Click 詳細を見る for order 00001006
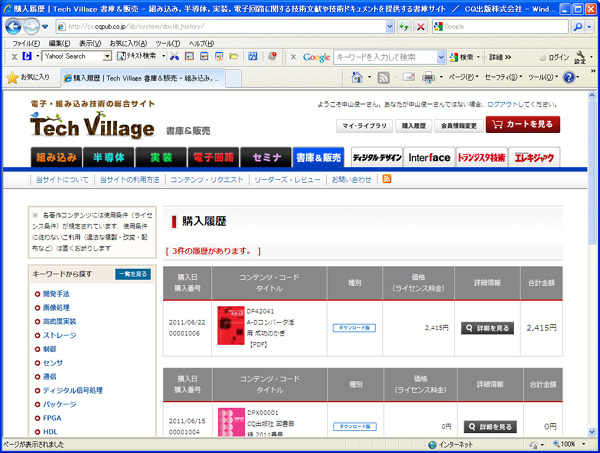600x453 pixels. click(487, 327)
